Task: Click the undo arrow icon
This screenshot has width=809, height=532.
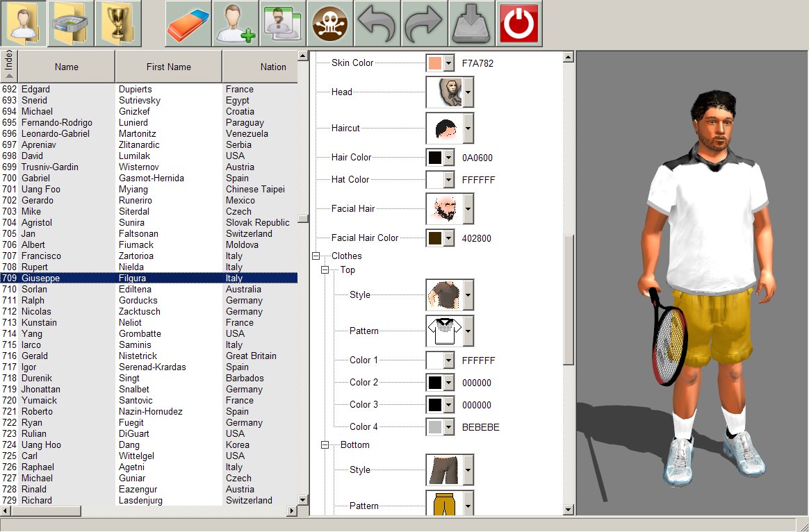Action: pos(377,24)
